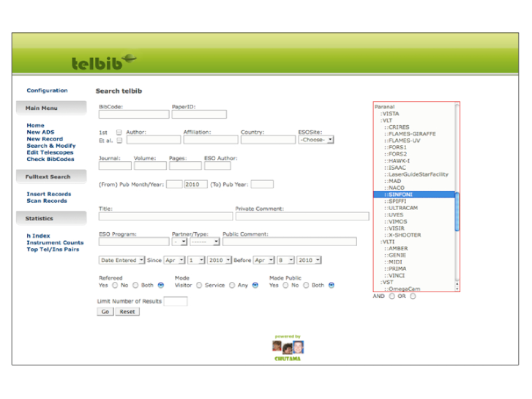This screenshot has height=399, width=532.
Task: Go to Home link
Action: click(35, 125)
